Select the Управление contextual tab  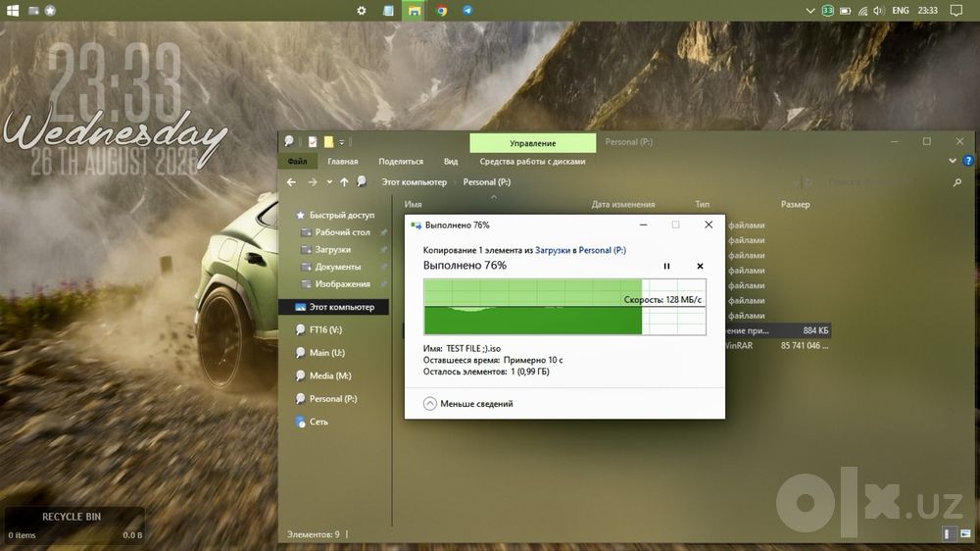[x=532, y=143]
